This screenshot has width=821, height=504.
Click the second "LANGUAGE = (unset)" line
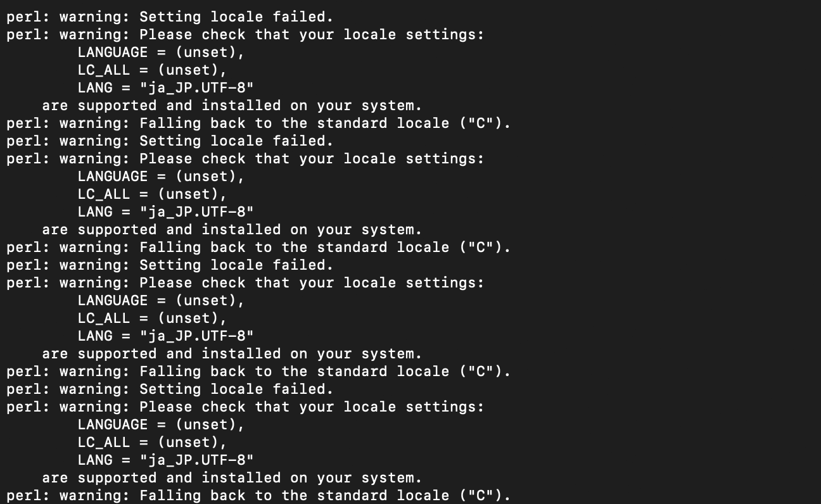(161, 177)
